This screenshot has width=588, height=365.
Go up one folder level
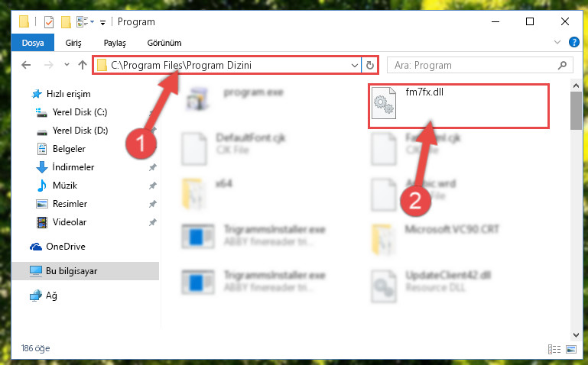pos(83,65)
